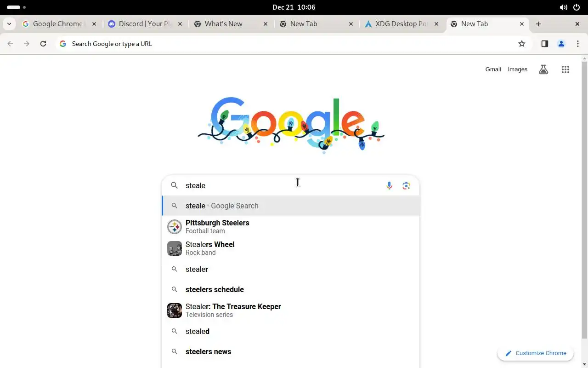Switch to the Google Chrome tab
588x368 pixels.
click(60, 24)
